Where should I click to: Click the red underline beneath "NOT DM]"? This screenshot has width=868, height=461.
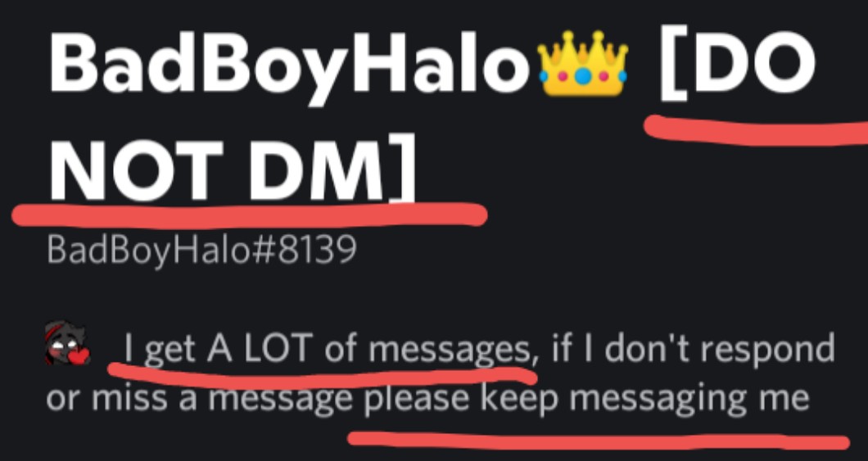(249, 215)
